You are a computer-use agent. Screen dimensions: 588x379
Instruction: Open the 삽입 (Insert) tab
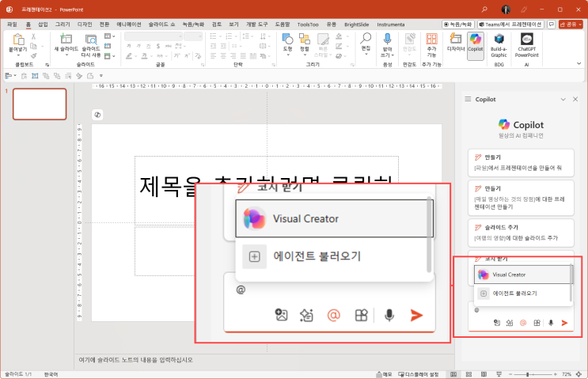click(43, 25)
